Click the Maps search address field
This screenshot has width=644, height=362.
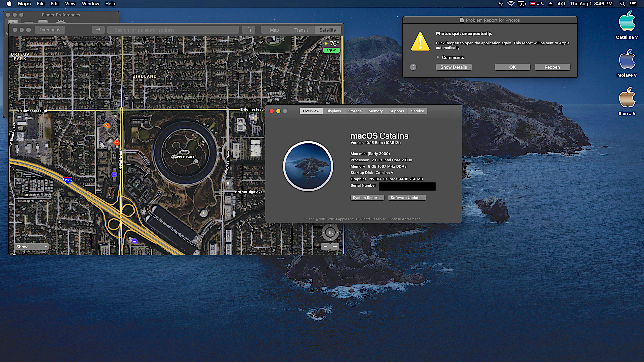pos(173,30)
